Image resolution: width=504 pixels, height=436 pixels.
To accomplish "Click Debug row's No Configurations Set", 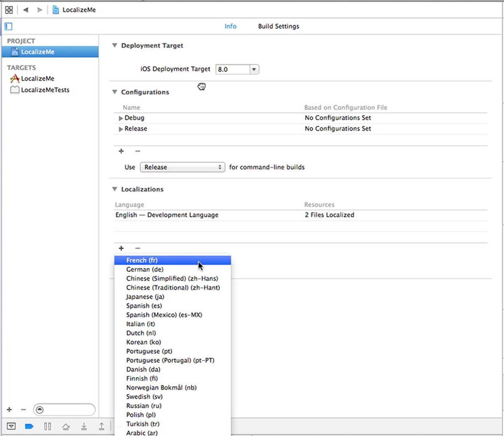I will click(338, 118).
